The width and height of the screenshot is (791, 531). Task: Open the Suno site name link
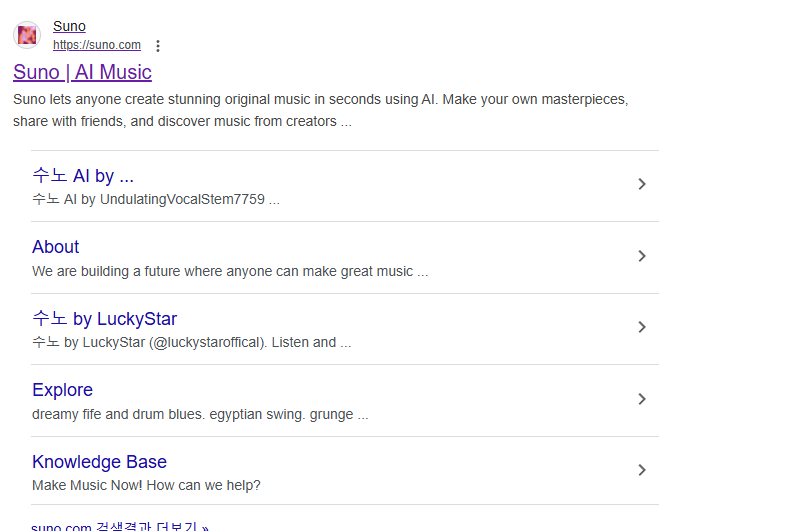[x=69, y=26]
